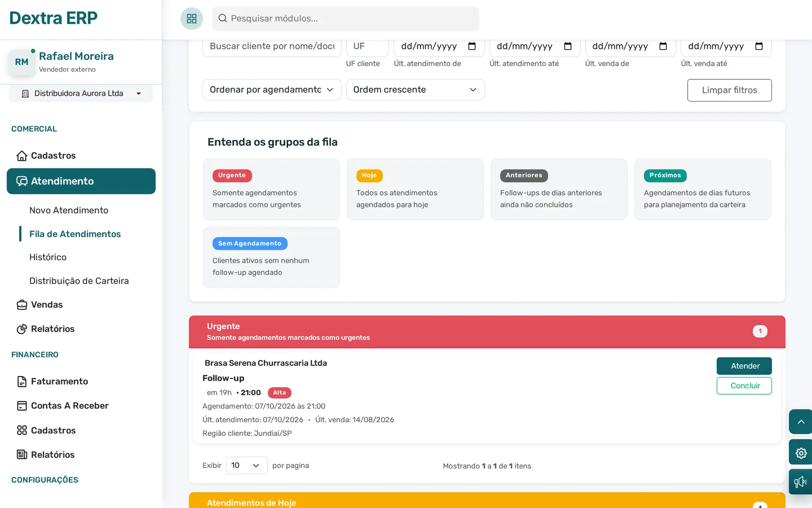Click the Atendimento chat icon
Screen dimensions: 812x508
(22, 181)
